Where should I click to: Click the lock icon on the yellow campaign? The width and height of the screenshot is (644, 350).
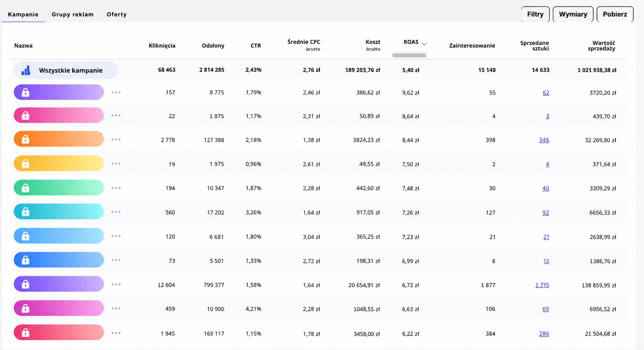tap(25, 164)
